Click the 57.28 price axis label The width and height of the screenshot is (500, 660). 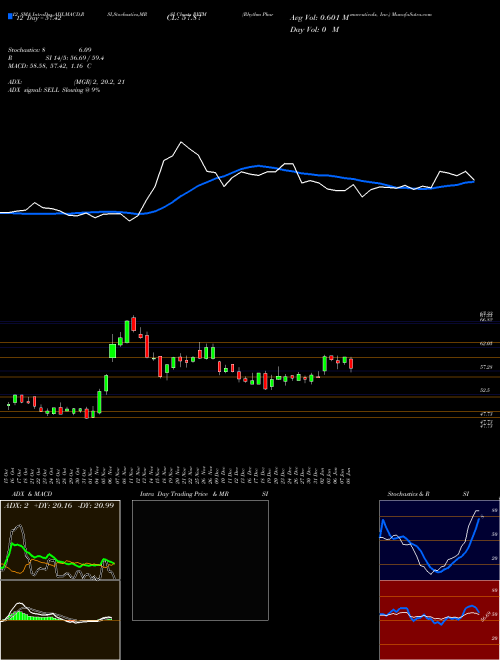pos(487,367)
